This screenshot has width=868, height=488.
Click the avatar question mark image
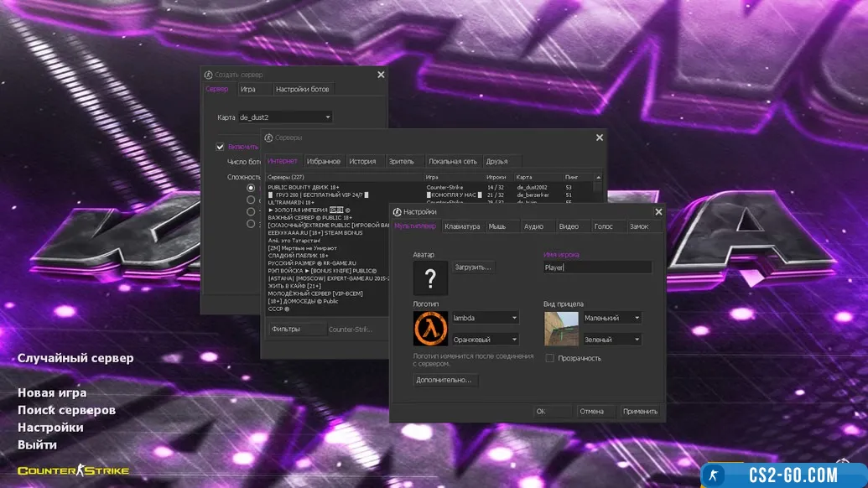click(430, 278)
